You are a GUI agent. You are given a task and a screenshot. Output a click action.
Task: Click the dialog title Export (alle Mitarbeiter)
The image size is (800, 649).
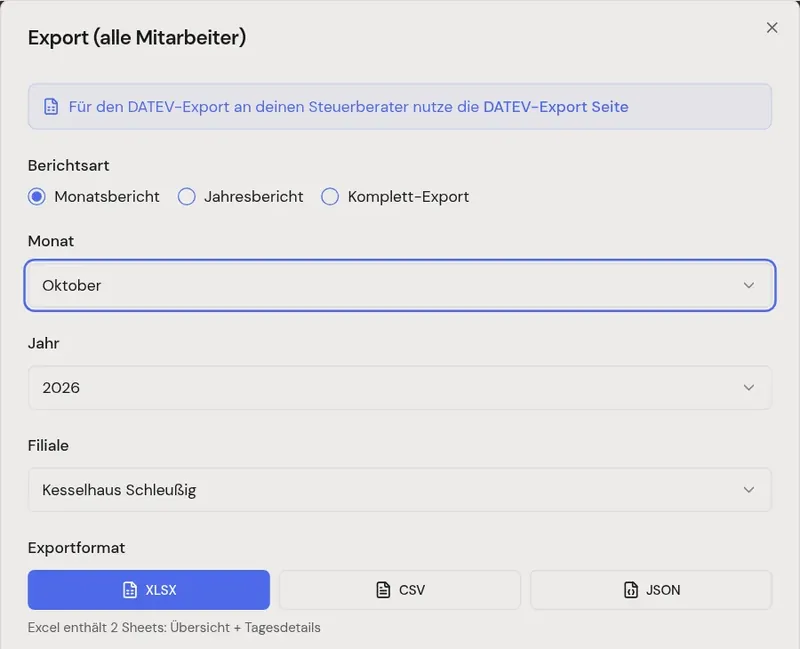coord(137,38)
